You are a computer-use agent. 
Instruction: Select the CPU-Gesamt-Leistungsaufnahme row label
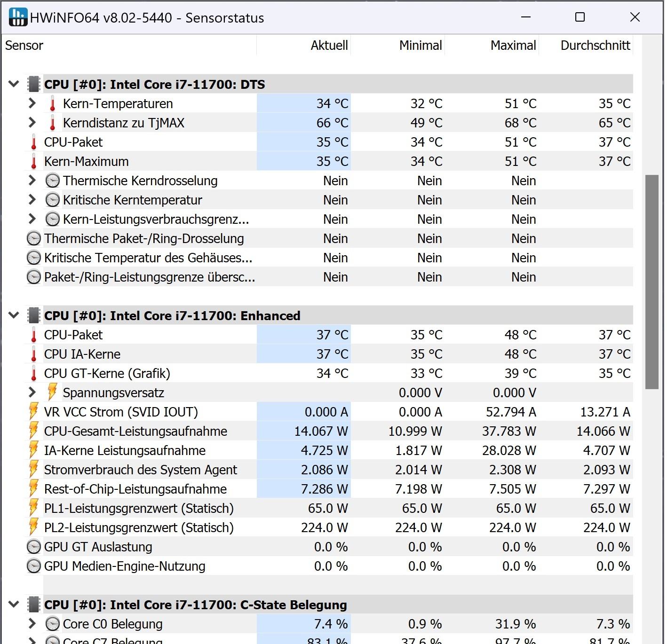135,431
